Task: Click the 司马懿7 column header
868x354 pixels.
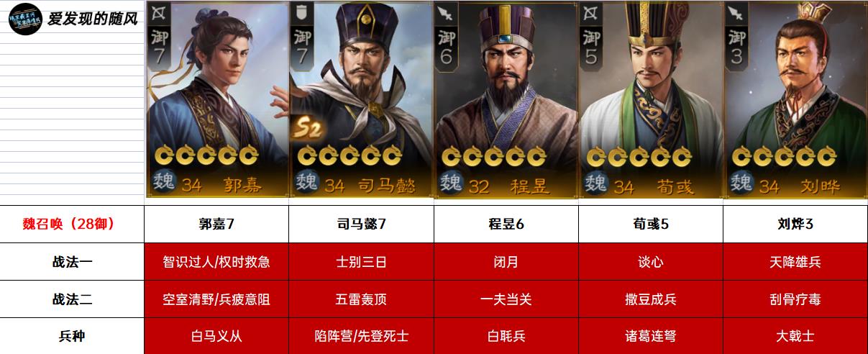Action: 361,224
